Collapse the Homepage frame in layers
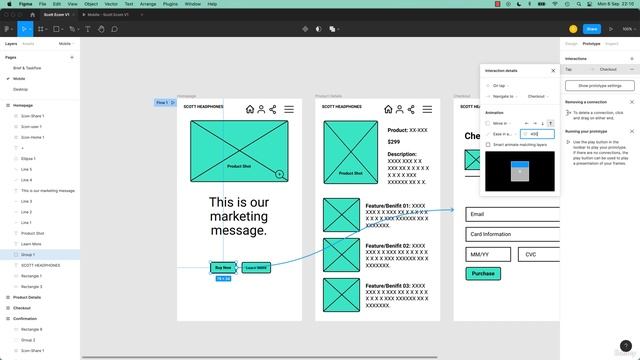This screenshot has height=360, width=640. (8, 105)
